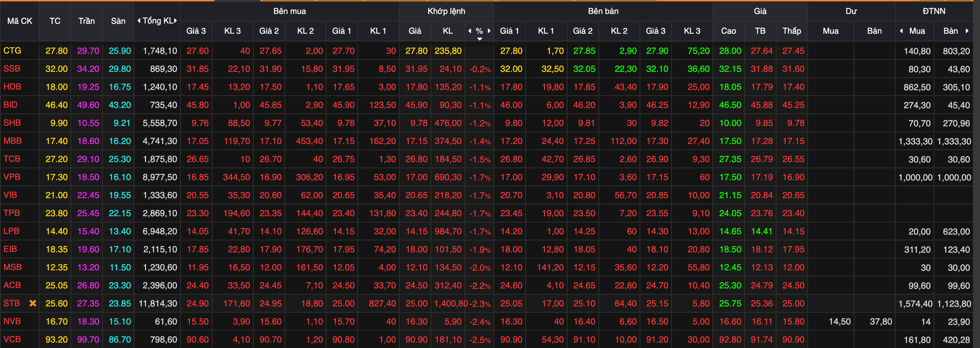Click the right arrow beside ĐTNN Bán
This screenshot has height=348, width=980.
tap(967, 31)
